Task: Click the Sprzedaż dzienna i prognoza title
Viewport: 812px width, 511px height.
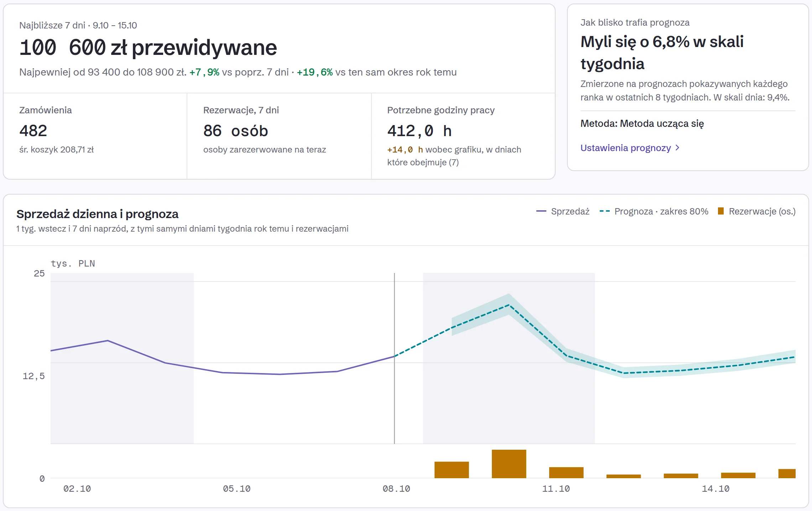Action: pos(97,214)
